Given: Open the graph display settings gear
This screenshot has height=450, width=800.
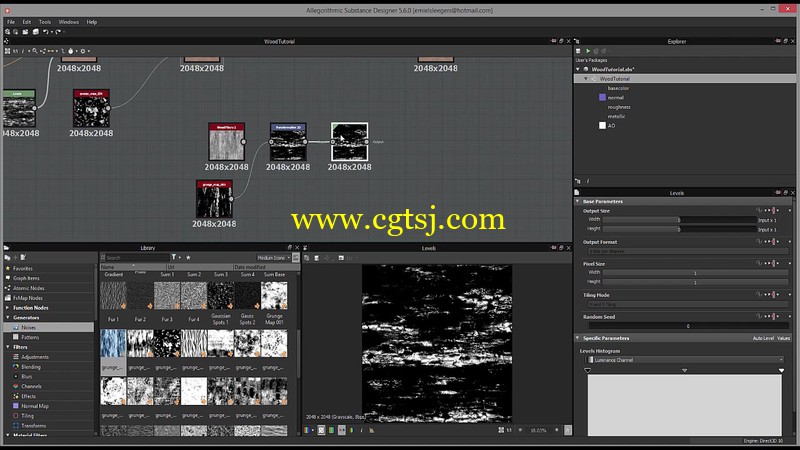Looking at the screenshot, I should (x=83, y=51).
